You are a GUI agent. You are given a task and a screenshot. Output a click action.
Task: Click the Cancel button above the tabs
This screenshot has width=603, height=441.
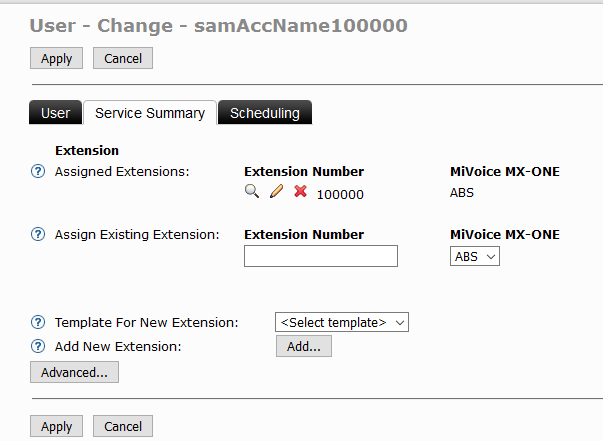pyautogui.click(x=123, y=59)
